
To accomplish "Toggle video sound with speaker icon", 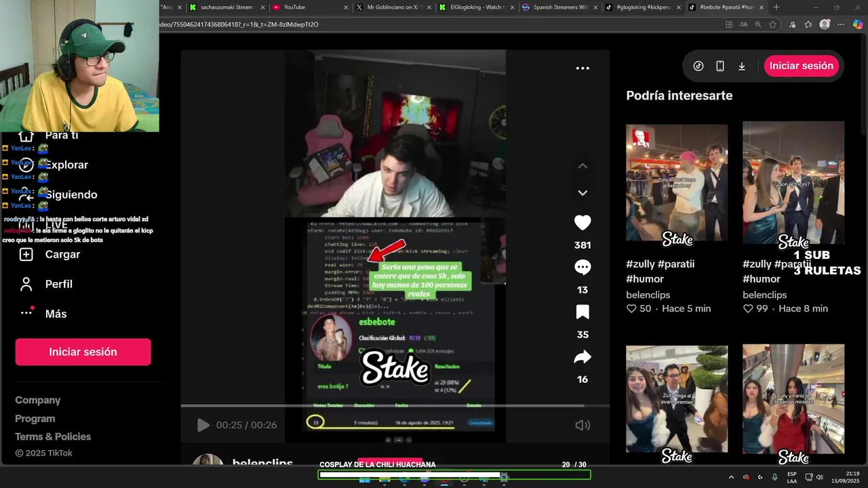I will pyautogui.click(x=583, y=425).
